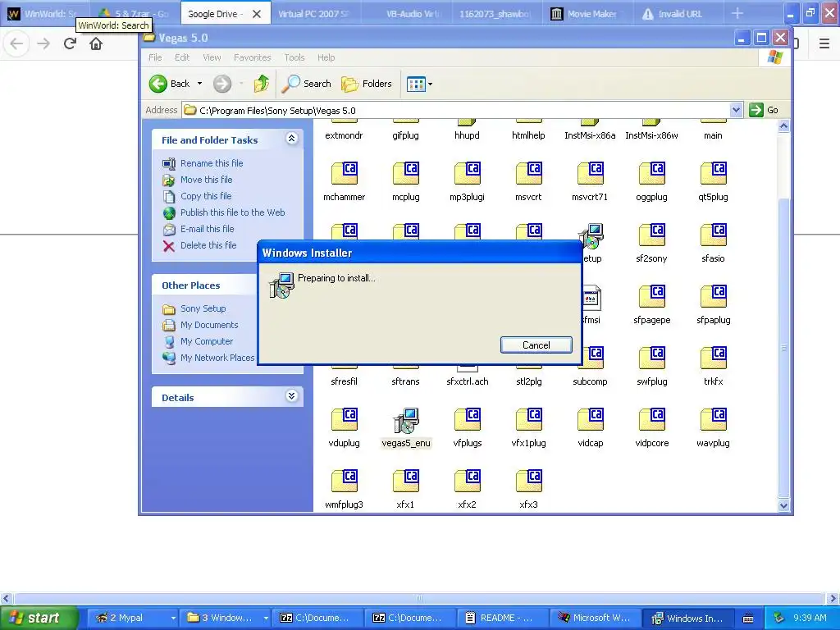Open My Documents from Other Places

click(x=209, y=325)
